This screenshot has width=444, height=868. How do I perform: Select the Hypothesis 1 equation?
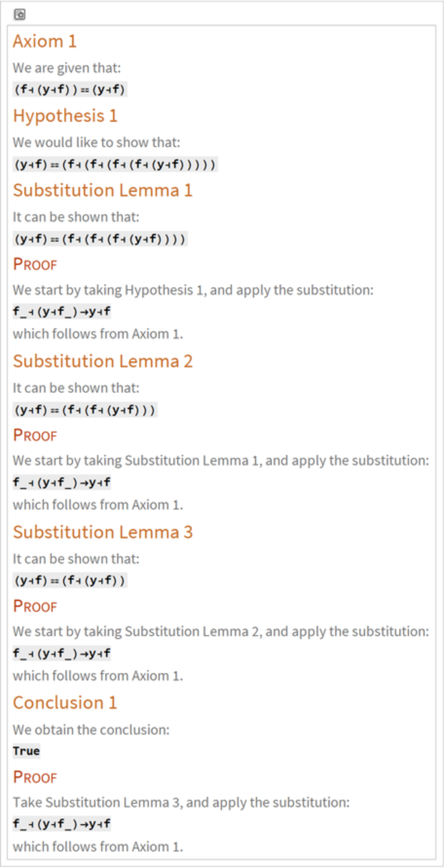[115, 164]
